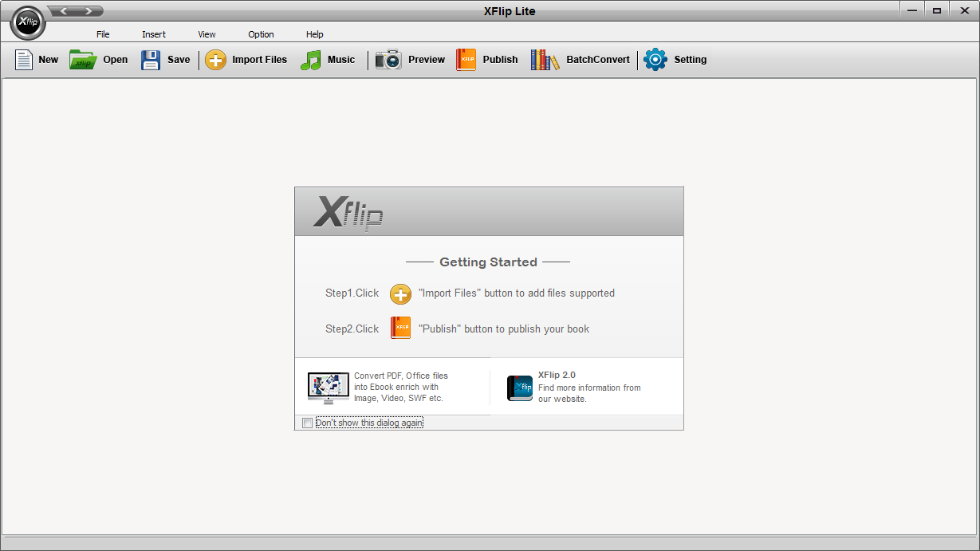Click the New label in toolbar
This screenshot has width=980, height=551.
coord(48,60)
